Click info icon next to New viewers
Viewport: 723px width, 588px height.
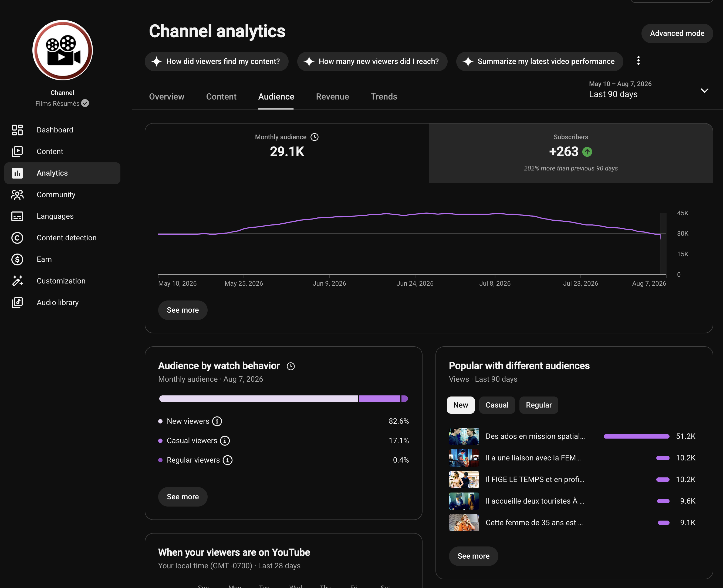pos(217,421)
